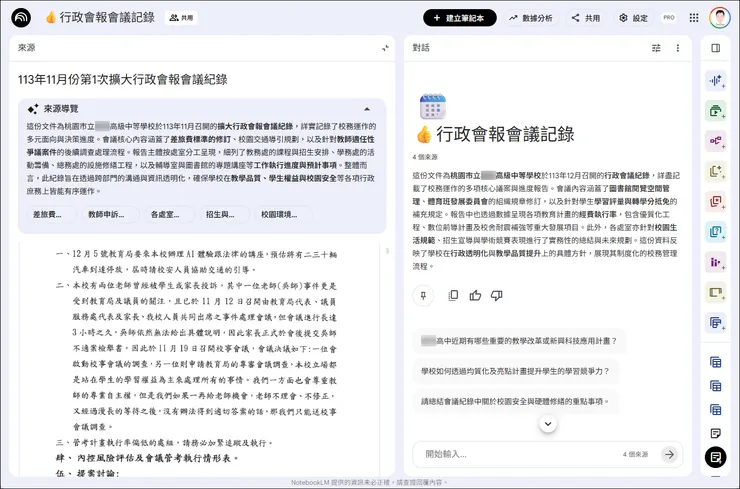
Task: Give thumbs down to the summary
Action: pos(496,295)
